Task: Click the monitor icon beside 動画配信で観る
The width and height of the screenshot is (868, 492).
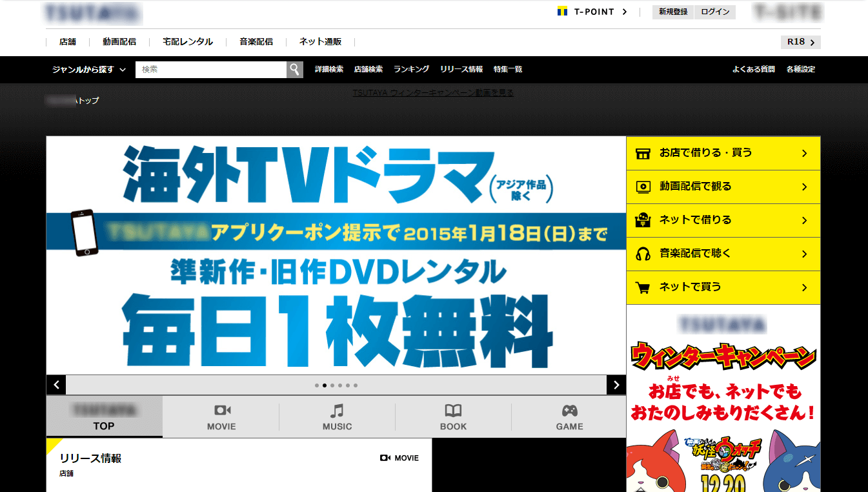Action: [x=643, y=187]
